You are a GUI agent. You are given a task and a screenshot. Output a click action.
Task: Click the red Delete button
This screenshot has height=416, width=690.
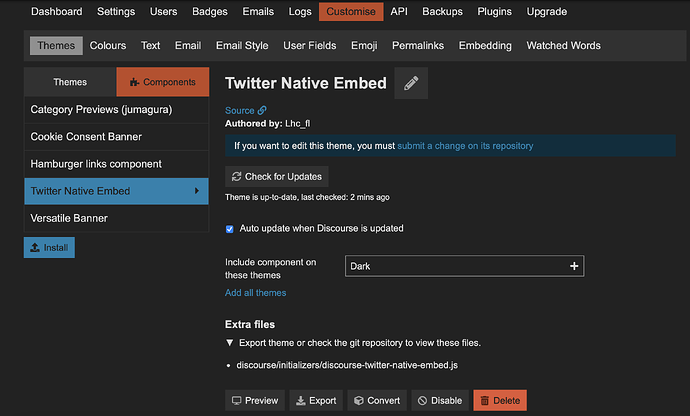pyautogui.click(x=500, y=401)
